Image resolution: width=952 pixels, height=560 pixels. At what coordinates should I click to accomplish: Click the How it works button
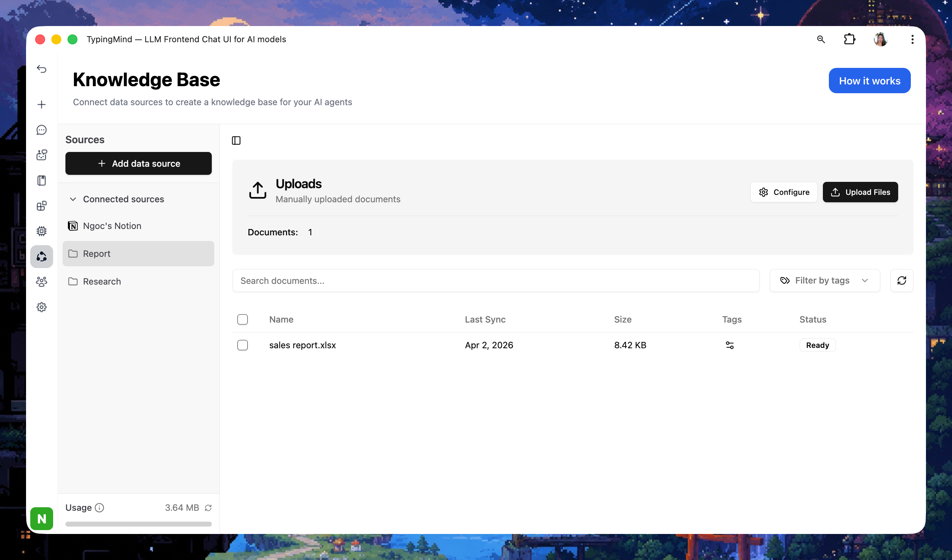[x=870, y=81]
